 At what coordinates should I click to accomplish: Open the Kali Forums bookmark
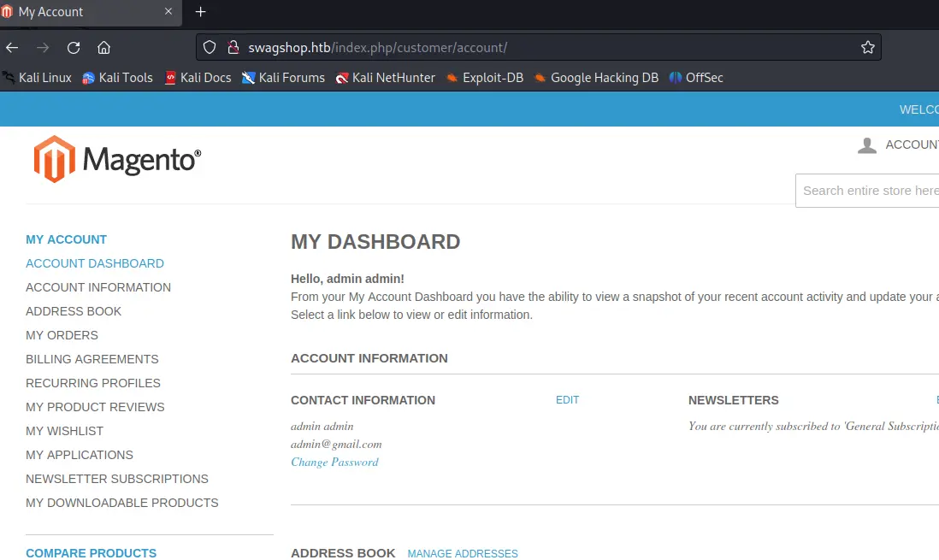click(x=283, y=78)
